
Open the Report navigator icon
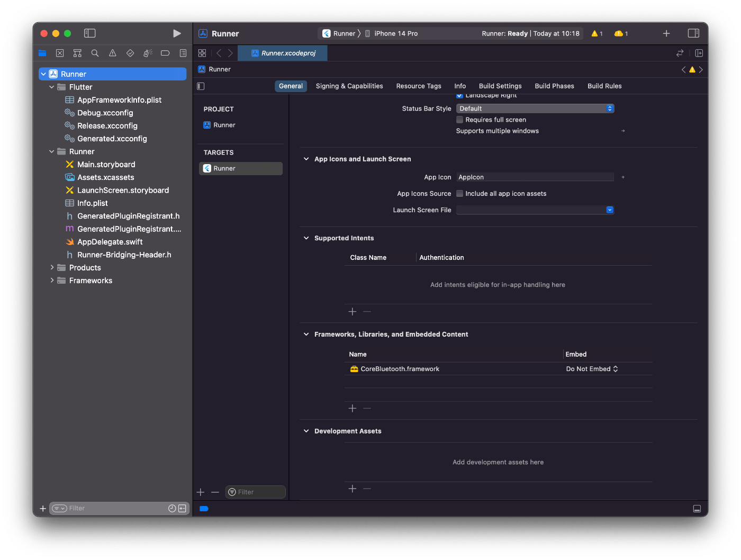[x=183, y=53]
